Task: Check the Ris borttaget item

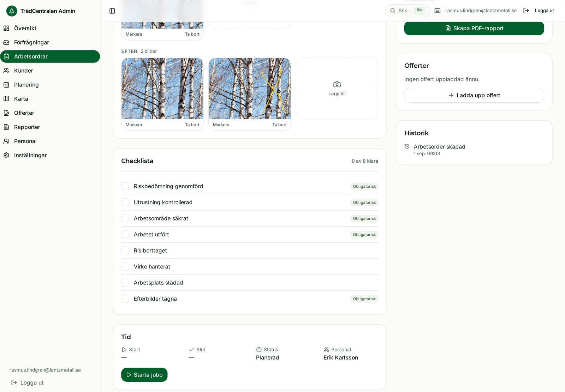Action: click(125, 251)
